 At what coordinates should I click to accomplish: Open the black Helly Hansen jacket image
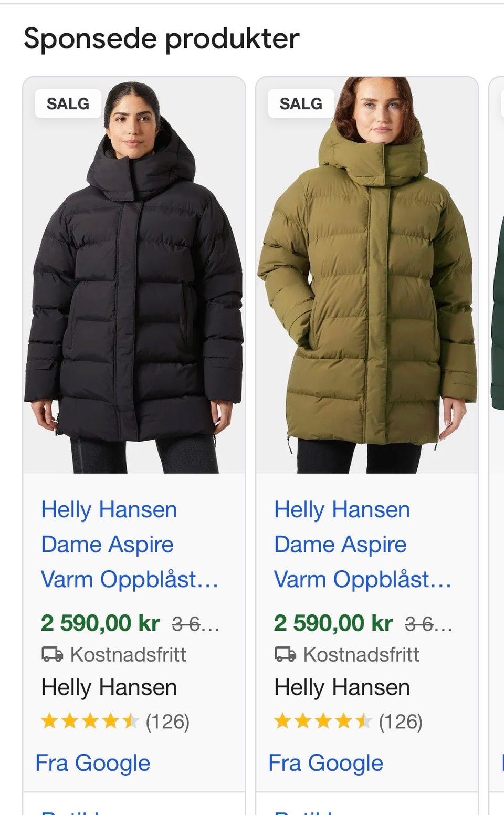point(134,275)
